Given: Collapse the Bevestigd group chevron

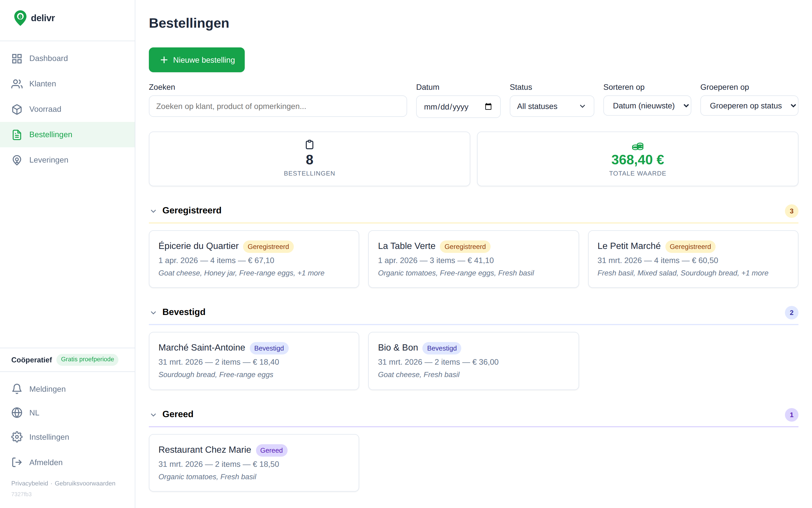Looking at the screenshot, I should [x=153, y=312].
